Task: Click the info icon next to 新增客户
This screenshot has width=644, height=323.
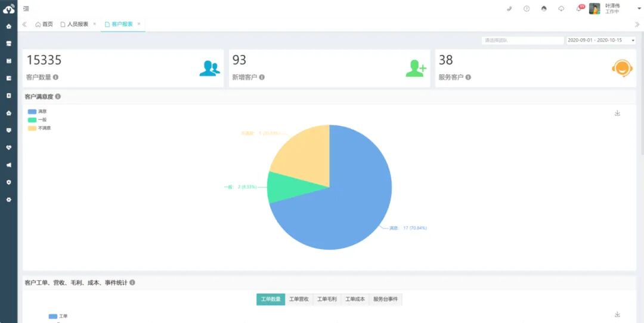Action: coord(262,77)
